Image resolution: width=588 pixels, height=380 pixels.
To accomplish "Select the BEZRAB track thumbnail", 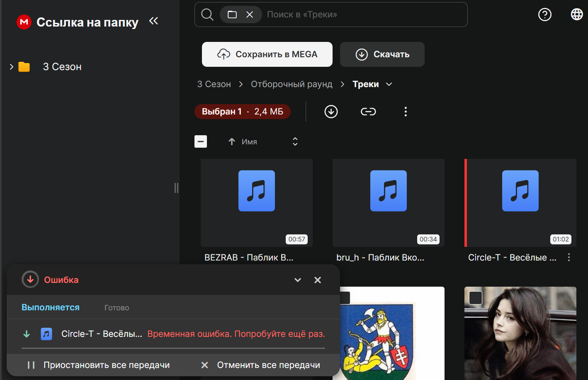I will point(257,203).
